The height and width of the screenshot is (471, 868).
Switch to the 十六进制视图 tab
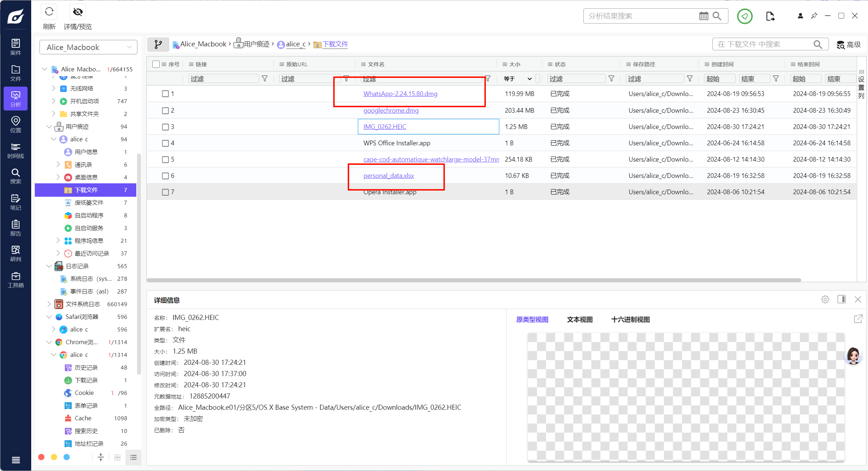[630, 320]
